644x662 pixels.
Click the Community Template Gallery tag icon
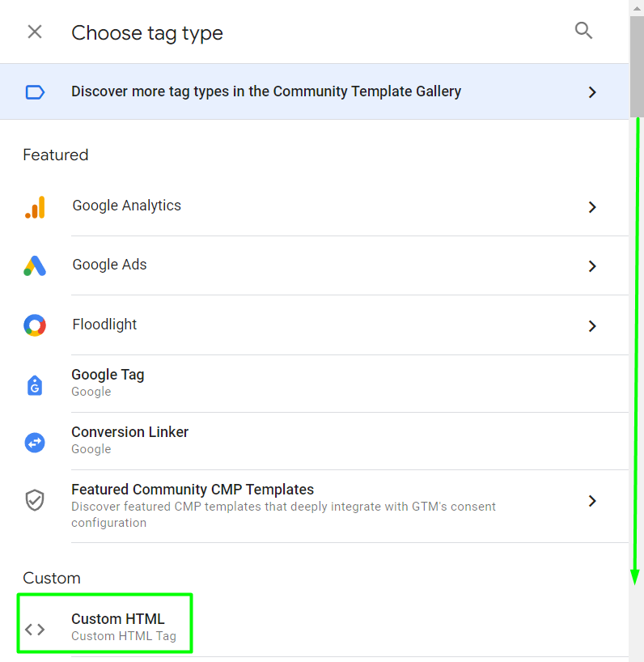coord(35,92)
